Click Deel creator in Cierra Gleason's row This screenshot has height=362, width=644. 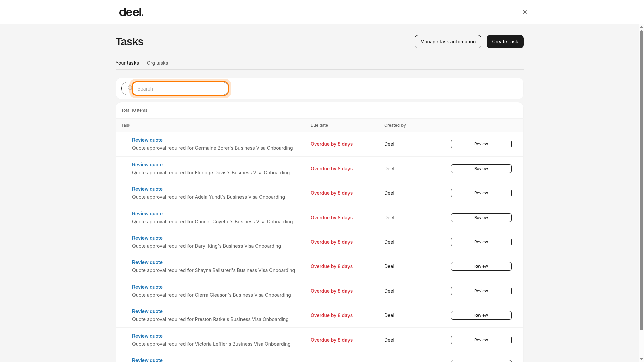(389, 291)
